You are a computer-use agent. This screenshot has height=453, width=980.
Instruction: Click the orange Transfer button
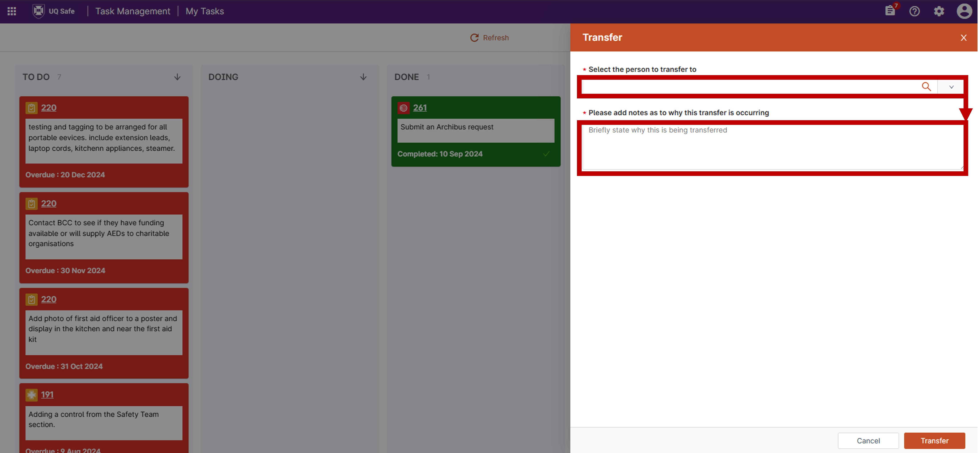pyautogui.click(x=934, y=441)
